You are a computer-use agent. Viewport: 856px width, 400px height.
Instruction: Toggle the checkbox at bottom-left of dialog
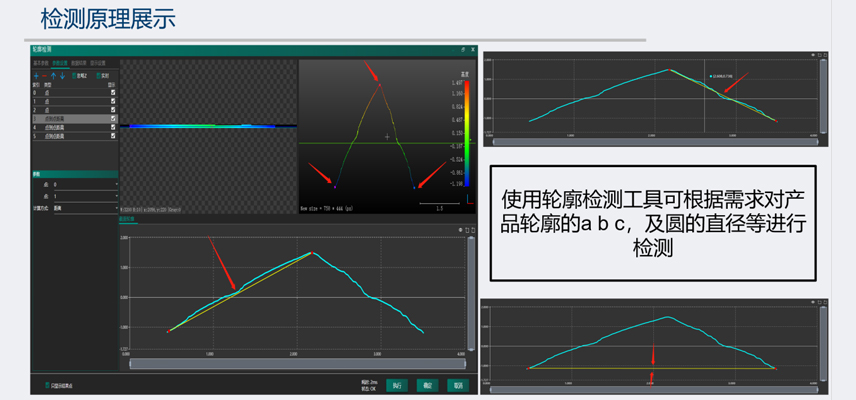coord(45,384)
